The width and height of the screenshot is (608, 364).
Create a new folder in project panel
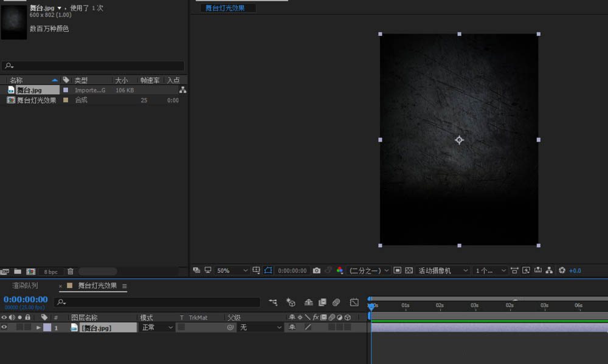[x=18, y=272]
